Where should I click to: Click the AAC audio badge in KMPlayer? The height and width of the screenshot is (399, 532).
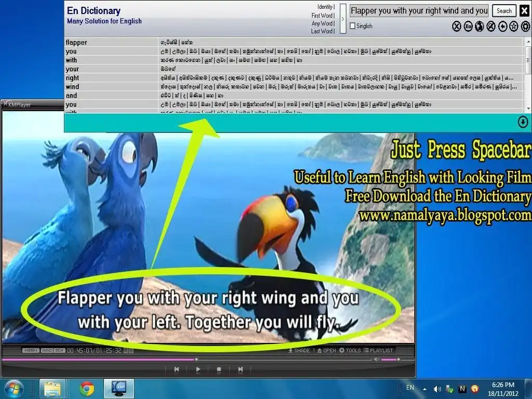point(47,350)
